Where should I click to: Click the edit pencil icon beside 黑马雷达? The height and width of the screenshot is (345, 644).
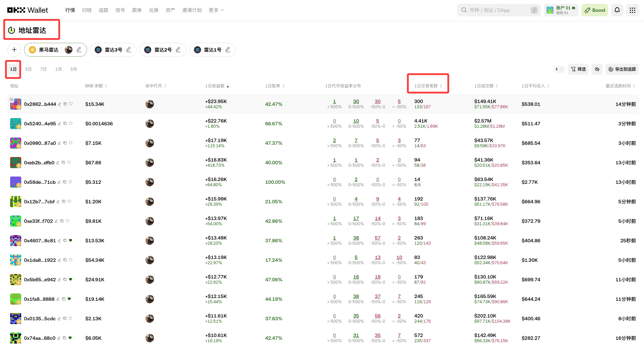point(79,49)
